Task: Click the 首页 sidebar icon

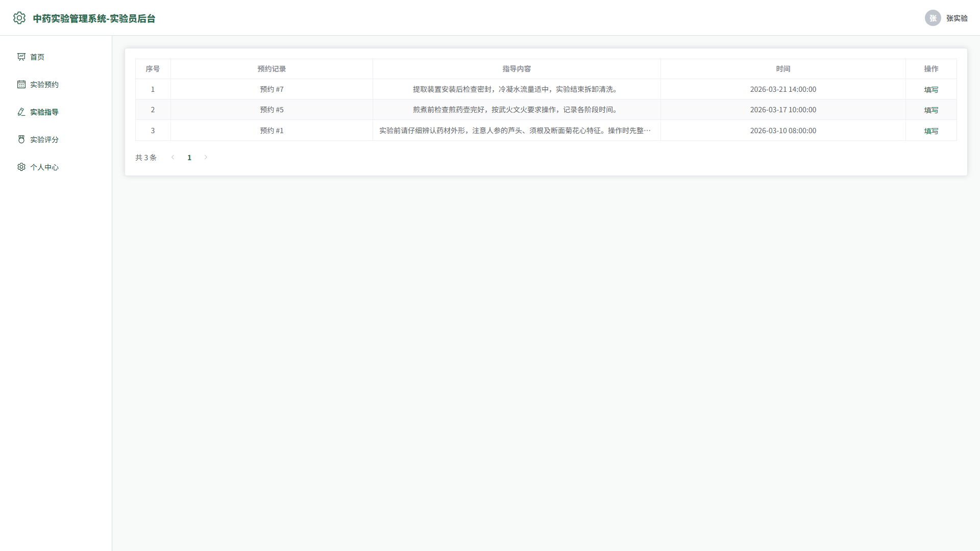Action: pos(21,57)
